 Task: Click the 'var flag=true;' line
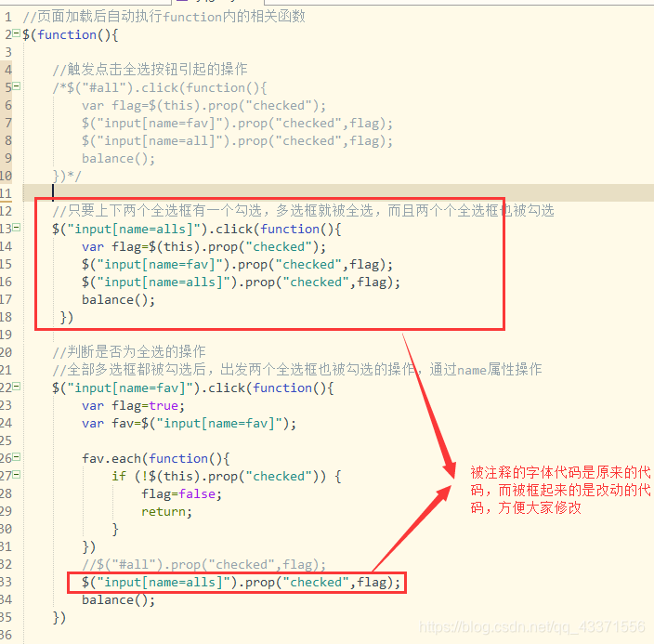click(134, 406)
